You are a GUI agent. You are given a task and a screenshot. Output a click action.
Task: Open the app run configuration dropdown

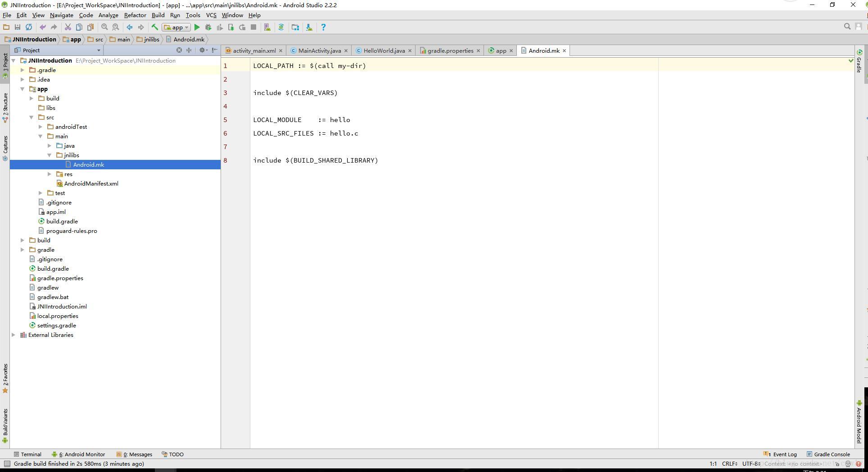pyautogui.click(x=176, y=27)
